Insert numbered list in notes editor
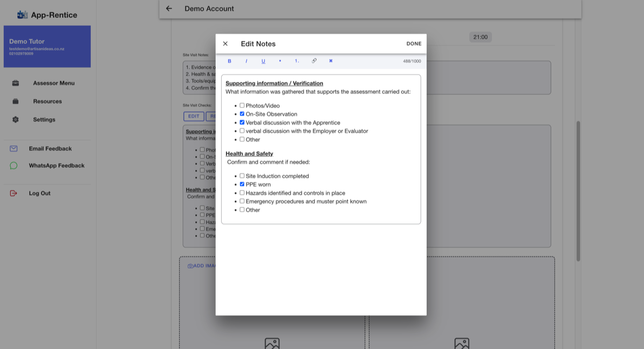 [297, 61]
